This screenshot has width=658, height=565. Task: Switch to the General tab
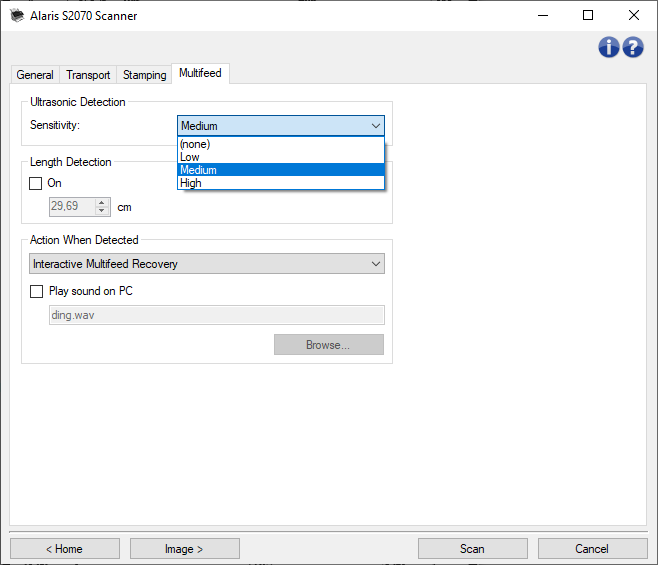click(x=35, y=75)
